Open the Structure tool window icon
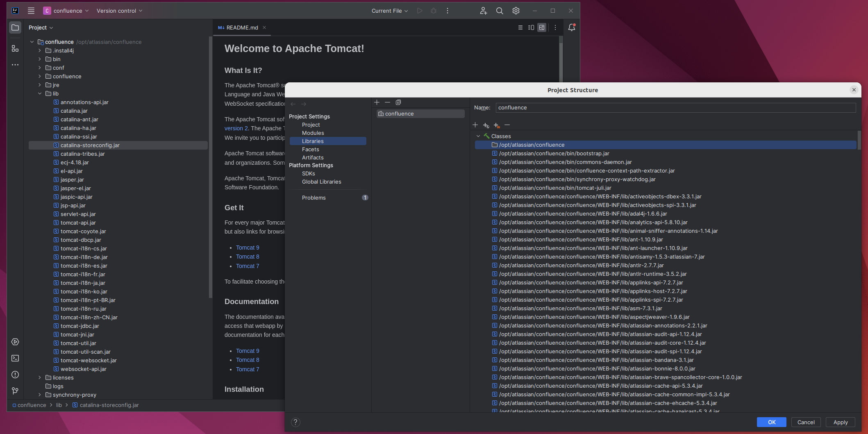The width and height of the screenshot is (868, 434). coord(15,48)
